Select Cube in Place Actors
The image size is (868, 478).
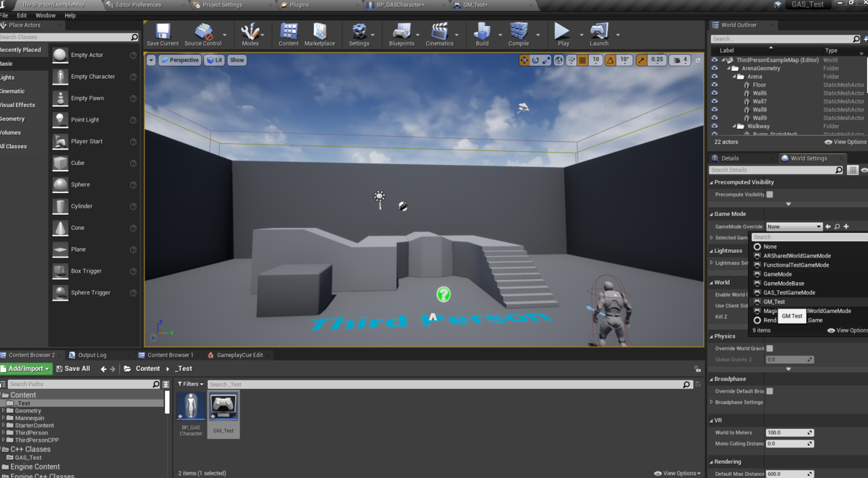point(93,163)
